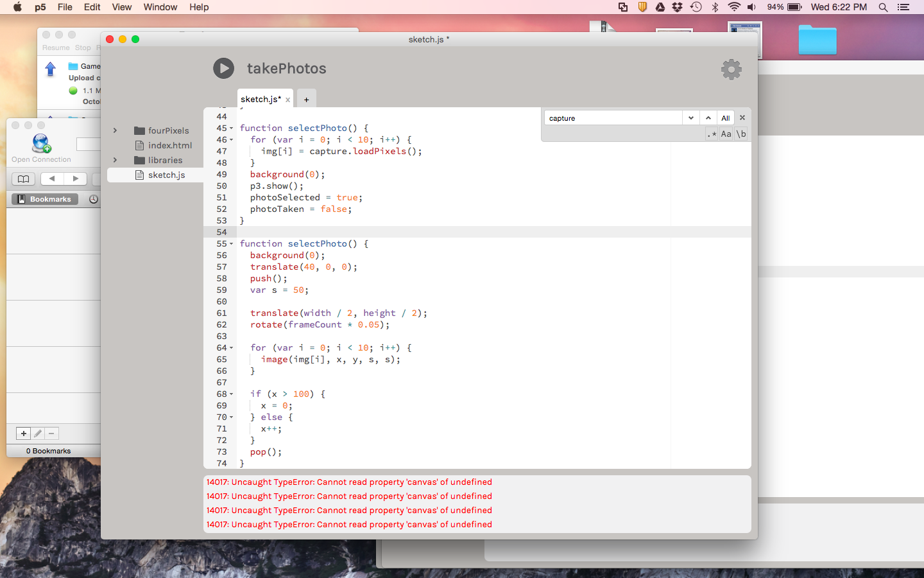Run the takePhotos sketch with play button
The width and height of the screenshot is (924, 578).
pos(223,68)
